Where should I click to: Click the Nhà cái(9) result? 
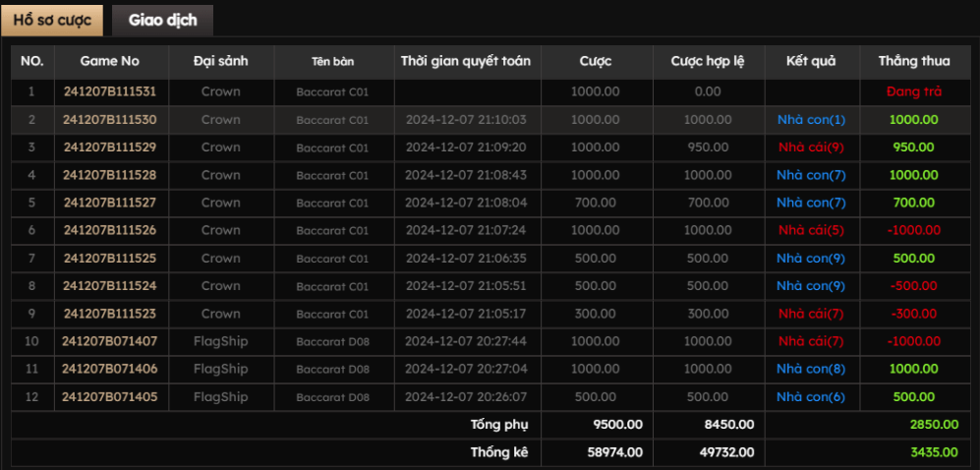[x=811, y=147]
